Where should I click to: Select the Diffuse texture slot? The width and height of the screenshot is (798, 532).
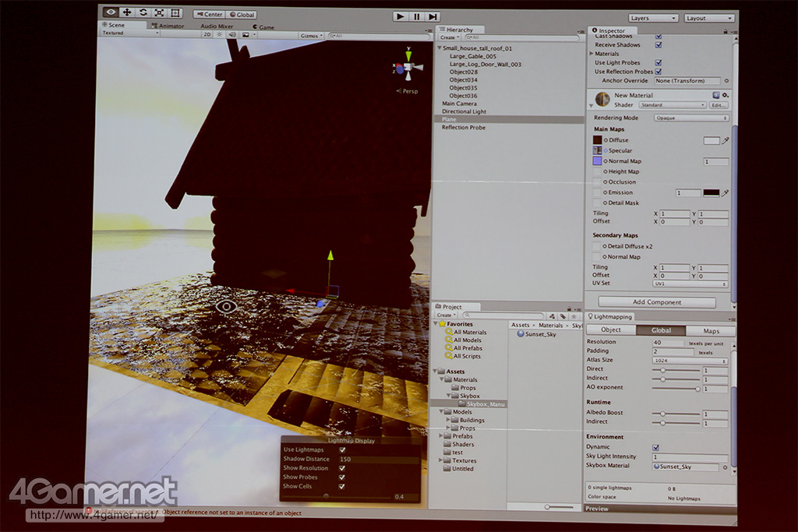point(598,140)
